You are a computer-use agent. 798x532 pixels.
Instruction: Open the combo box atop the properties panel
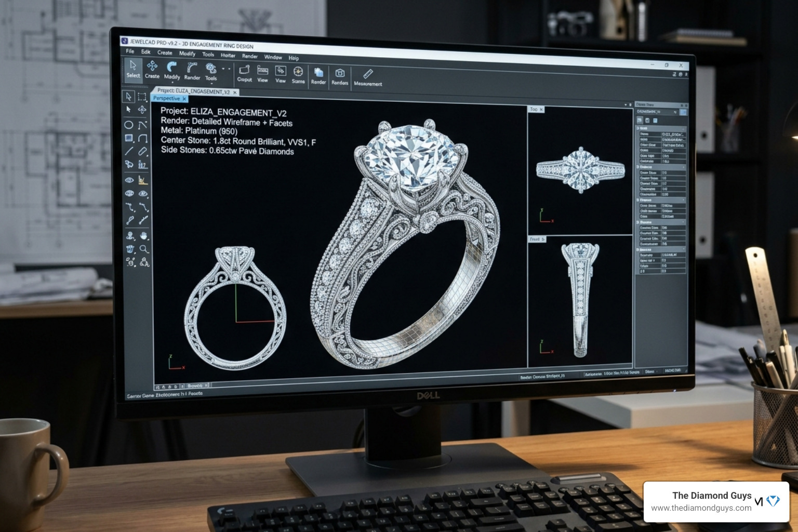click(657, 112)
